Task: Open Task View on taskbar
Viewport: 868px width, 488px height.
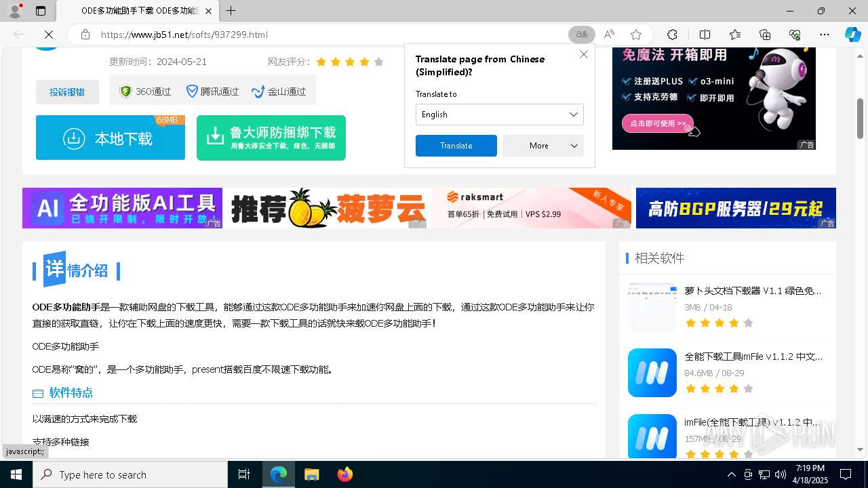Action: 244,474
